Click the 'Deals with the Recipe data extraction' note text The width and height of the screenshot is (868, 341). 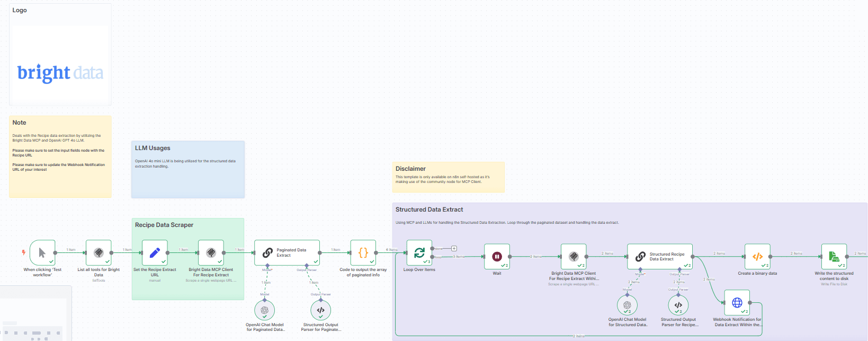click(x=57, y=138)
